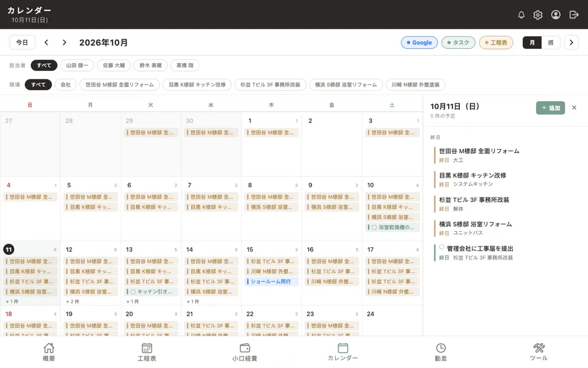Close the October 11 detail panel
The height and width of the screenshot is (368, 588).
[574, 108]
